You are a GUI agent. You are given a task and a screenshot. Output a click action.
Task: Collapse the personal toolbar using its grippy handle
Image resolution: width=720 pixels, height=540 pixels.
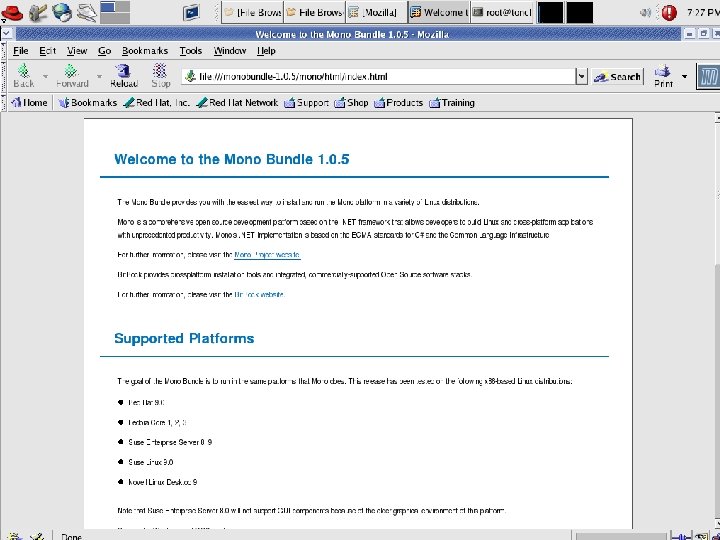(5, 103)
